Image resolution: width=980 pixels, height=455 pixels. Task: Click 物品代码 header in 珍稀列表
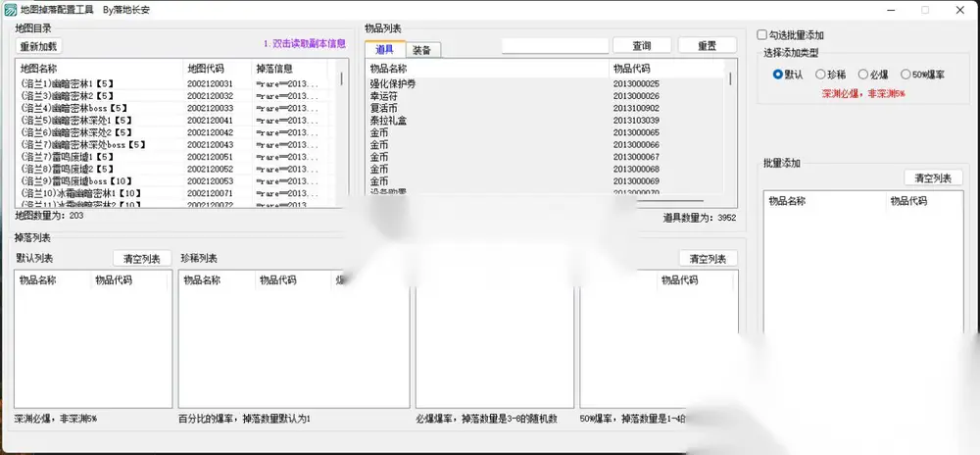pos(292,280)
